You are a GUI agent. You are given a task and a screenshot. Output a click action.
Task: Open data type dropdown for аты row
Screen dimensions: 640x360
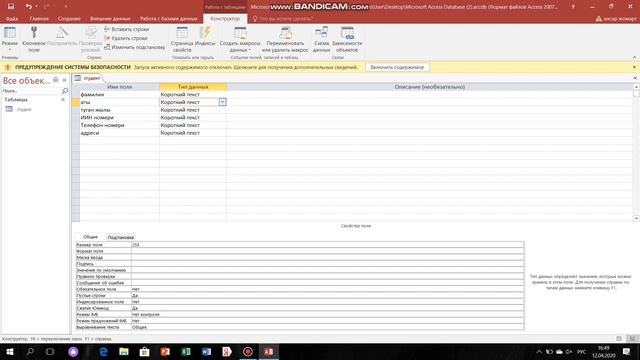(222, 102)
